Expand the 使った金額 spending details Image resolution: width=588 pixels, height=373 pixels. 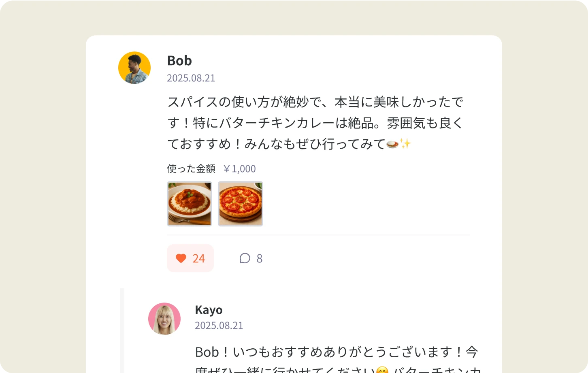tap(190, 168)
